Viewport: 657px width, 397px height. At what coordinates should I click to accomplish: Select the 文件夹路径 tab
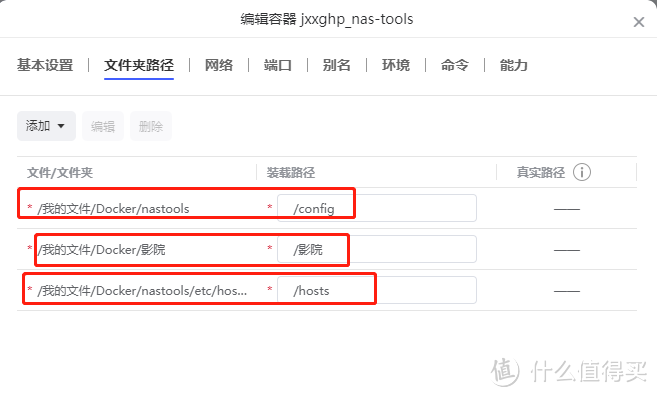[x=139, y=65]
